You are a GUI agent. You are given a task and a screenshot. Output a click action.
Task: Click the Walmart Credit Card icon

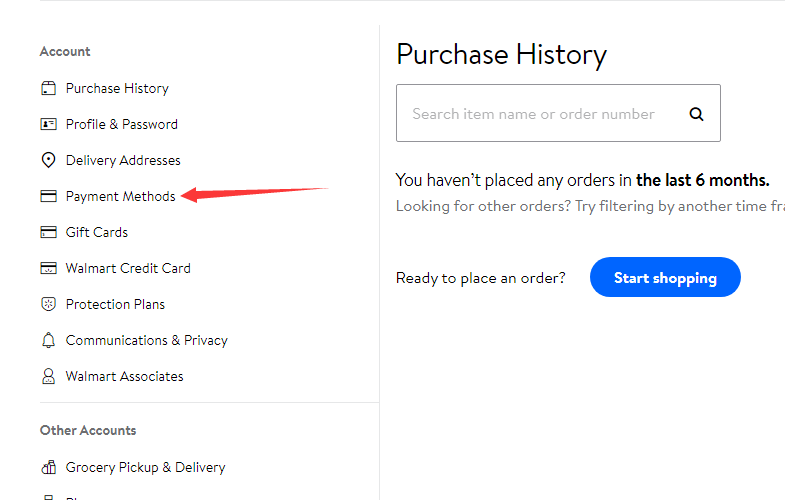click(x=48, y=268)
